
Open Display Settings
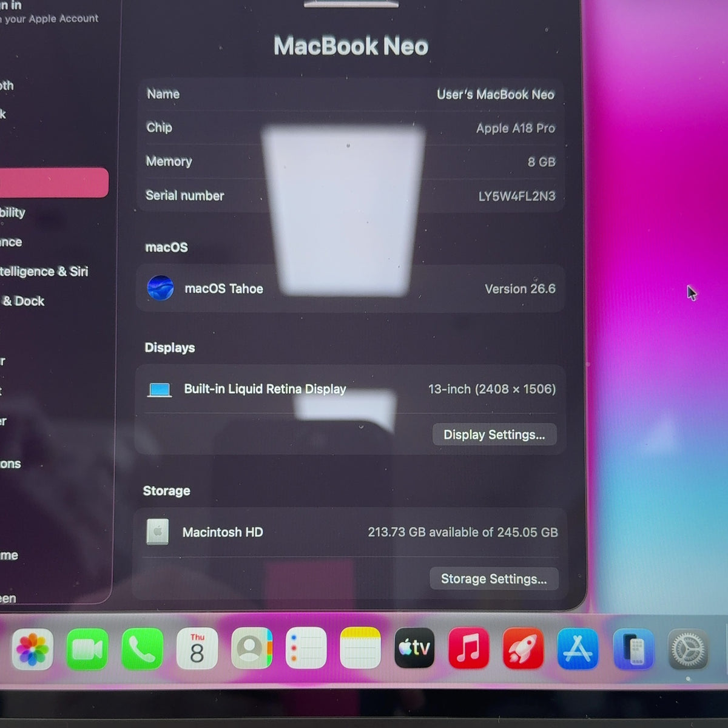[494, 434]
